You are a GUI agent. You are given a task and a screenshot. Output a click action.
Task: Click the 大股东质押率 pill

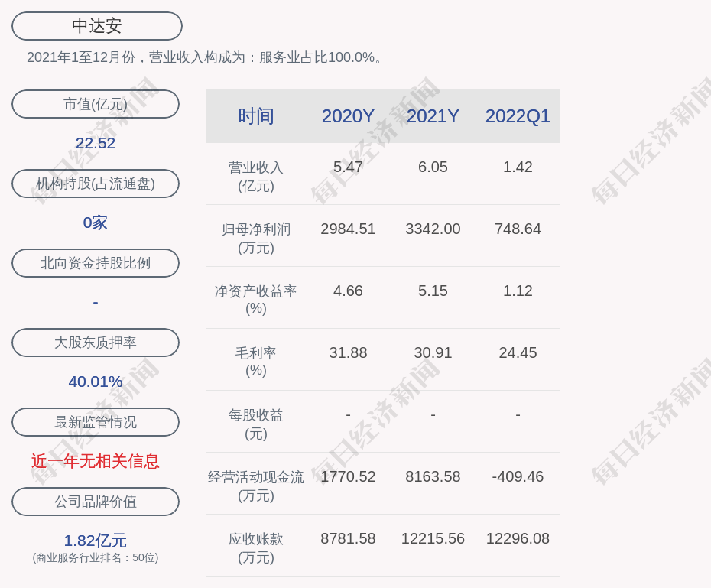pos(96,343)
